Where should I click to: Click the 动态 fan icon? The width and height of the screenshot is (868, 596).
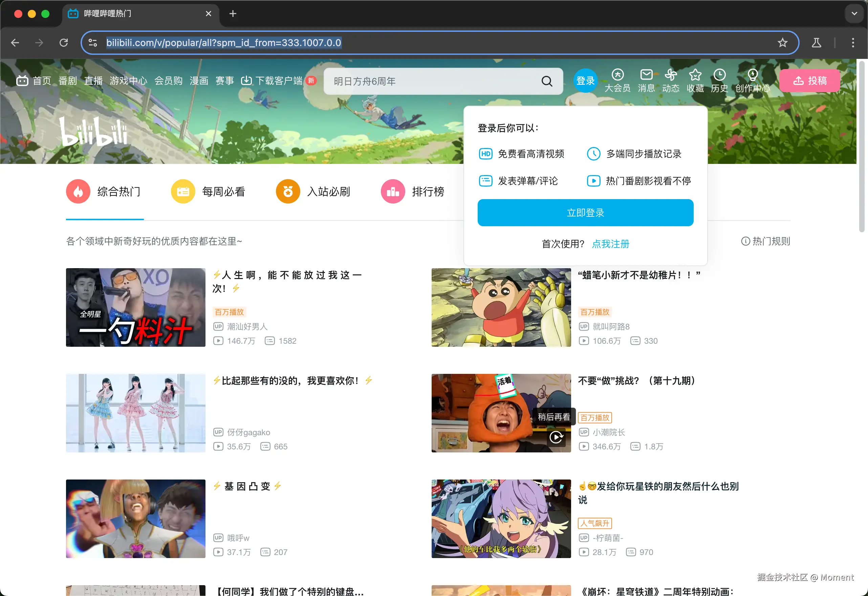pyautogui.click(x=671, y=75)
